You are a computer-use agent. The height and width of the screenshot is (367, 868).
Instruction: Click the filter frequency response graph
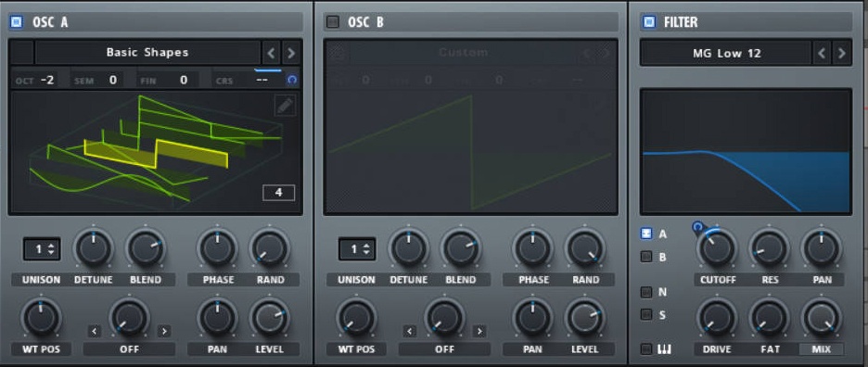coord(747,151)
